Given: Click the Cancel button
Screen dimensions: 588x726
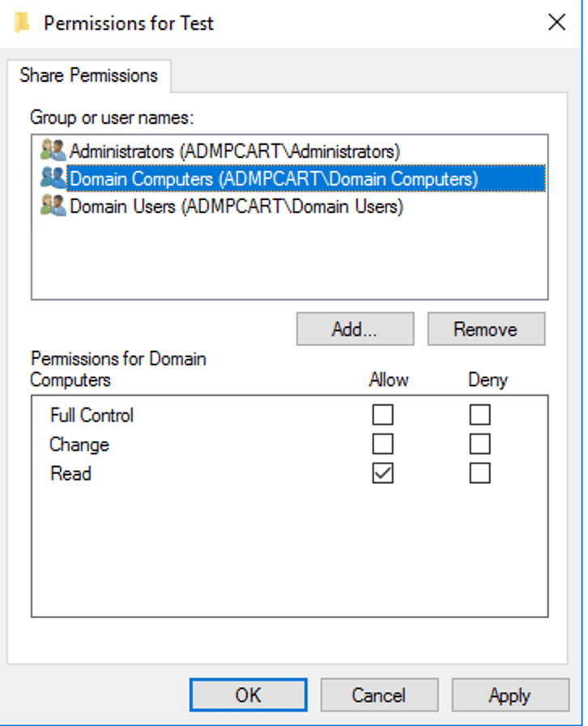Looking at the screenshot, I should (x=379, y=694).
